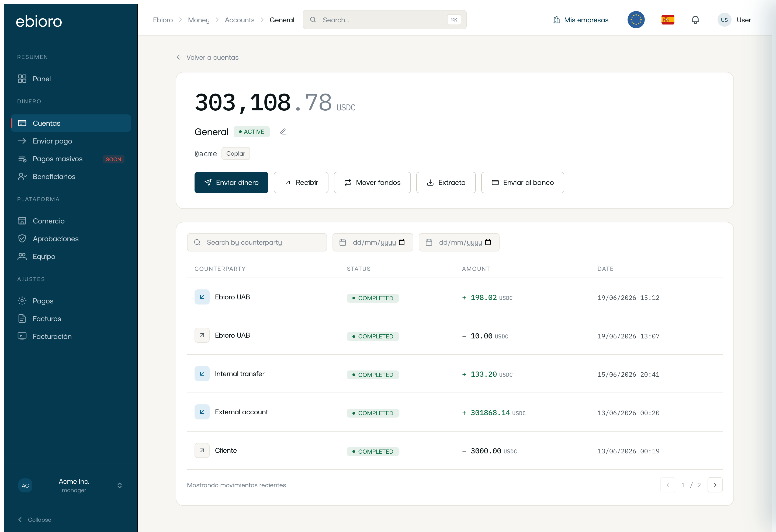Open Aprobaciones section
Image resolution: width=776 pixels, height=532 pixels.
(x=71, y=239)
